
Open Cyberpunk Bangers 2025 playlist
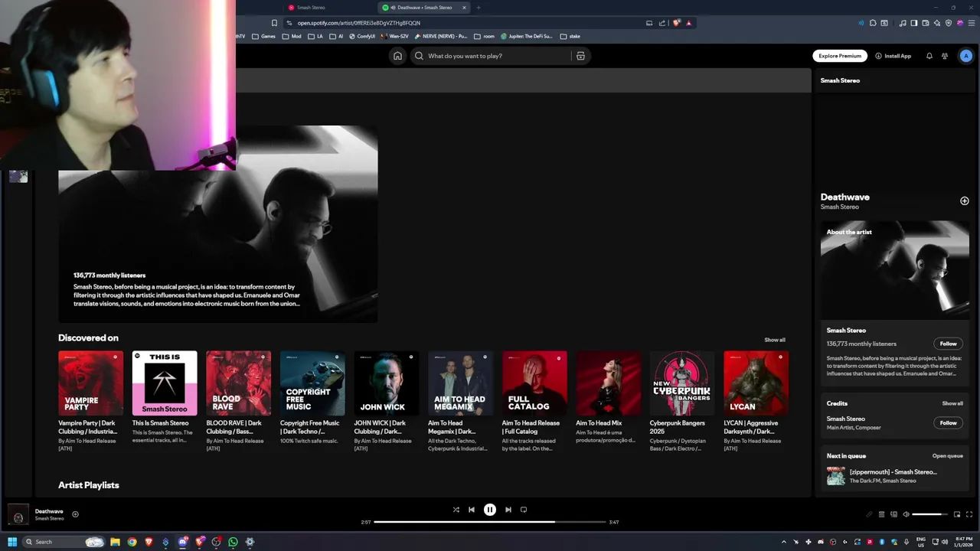click(682, 401)
